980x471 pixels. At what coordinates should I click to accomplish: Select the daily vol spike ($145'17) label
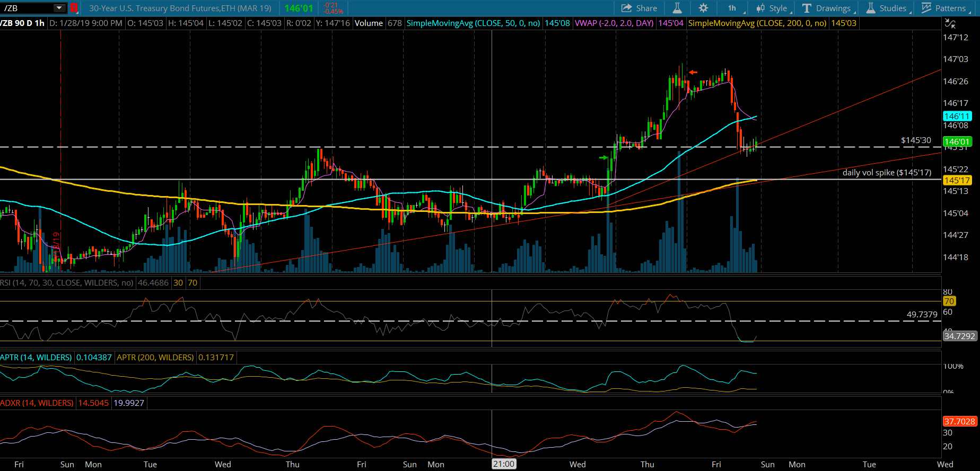(x=887, y=173)
